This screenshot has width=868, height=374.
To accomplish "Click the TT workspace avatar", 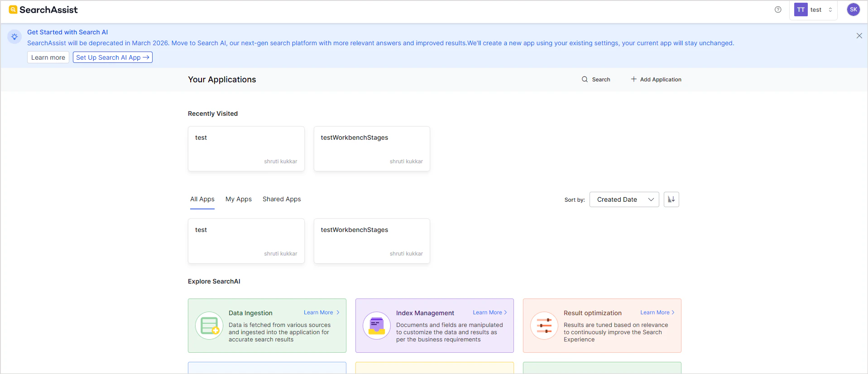I will [x=801, y=9].
